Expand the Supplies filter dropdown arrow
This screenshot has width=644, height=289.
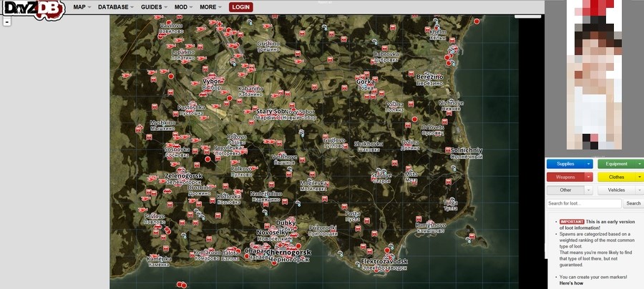(x=589, y=164)
